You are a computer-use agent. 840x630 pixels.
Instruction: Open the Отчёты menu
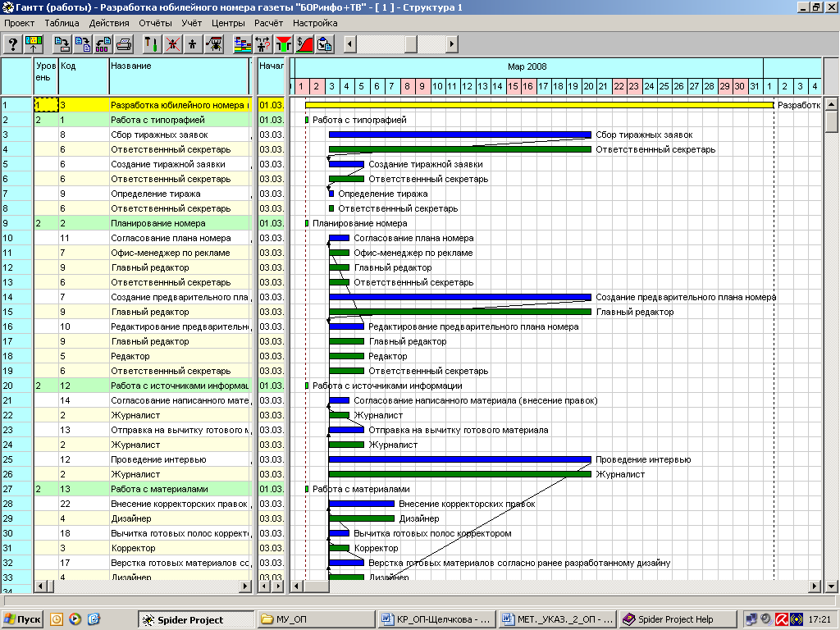click(x=155, y=23)
